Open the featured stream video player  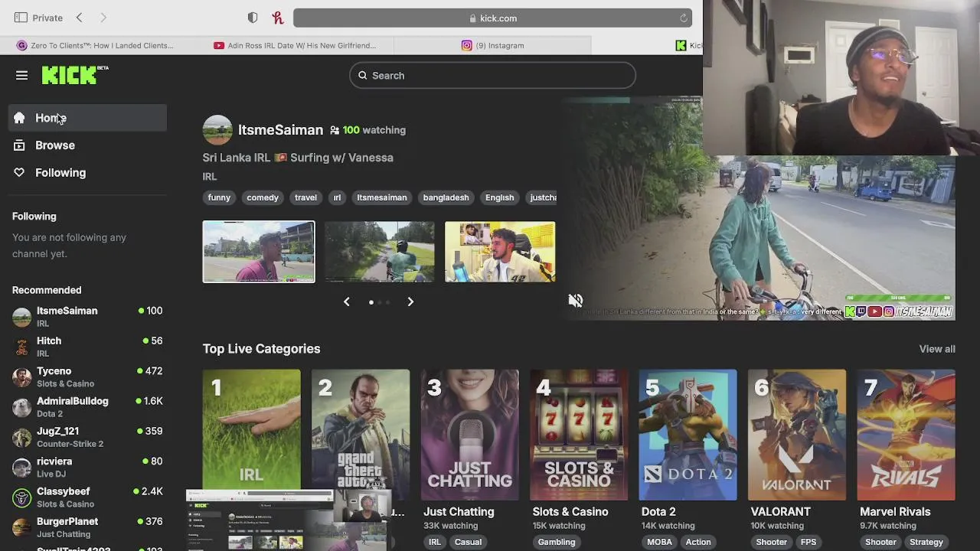tap(758, 208)
